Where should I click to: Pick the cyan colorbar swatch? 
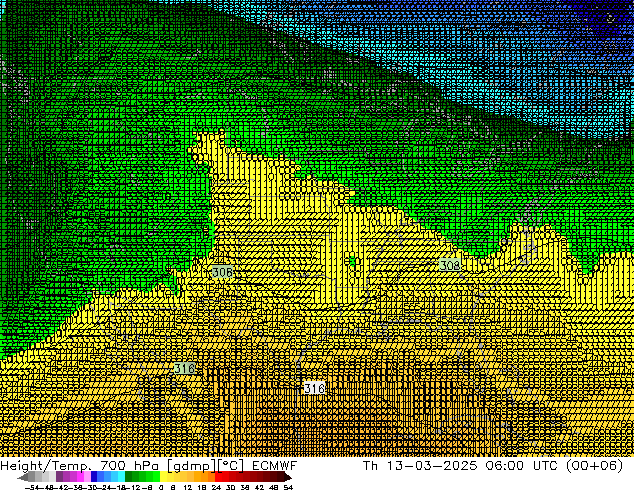click(x=122, y=477)
